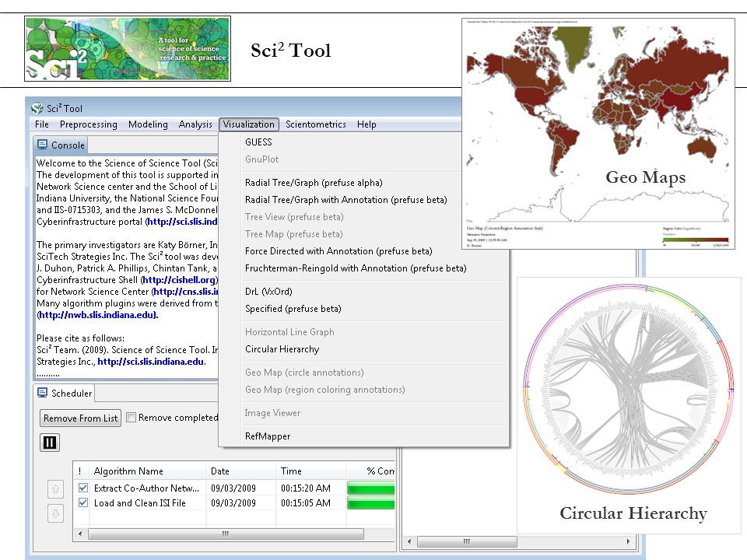Click the % Complete column header

(x=370, y=471)
